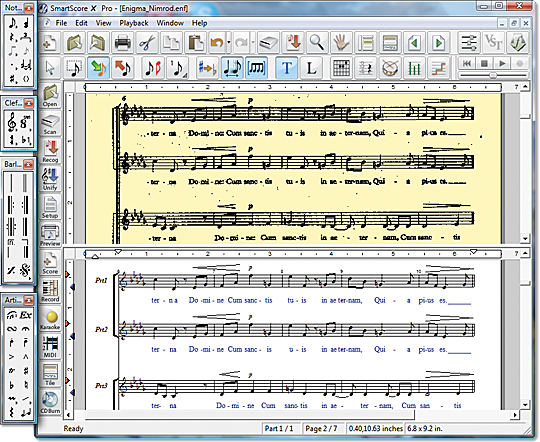Viewport: 540px width, 442px height.
Task: Toggle the note spacing tool
Action: coord(232,68)
